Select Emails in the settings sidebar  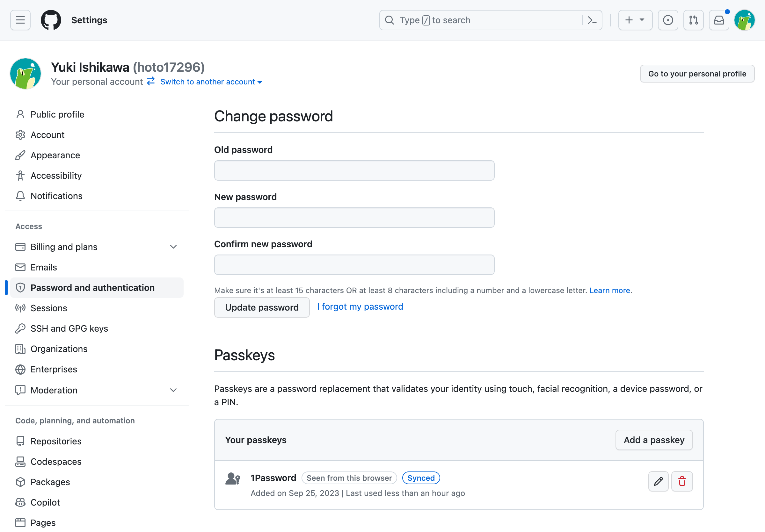click(x=43, y=267)
